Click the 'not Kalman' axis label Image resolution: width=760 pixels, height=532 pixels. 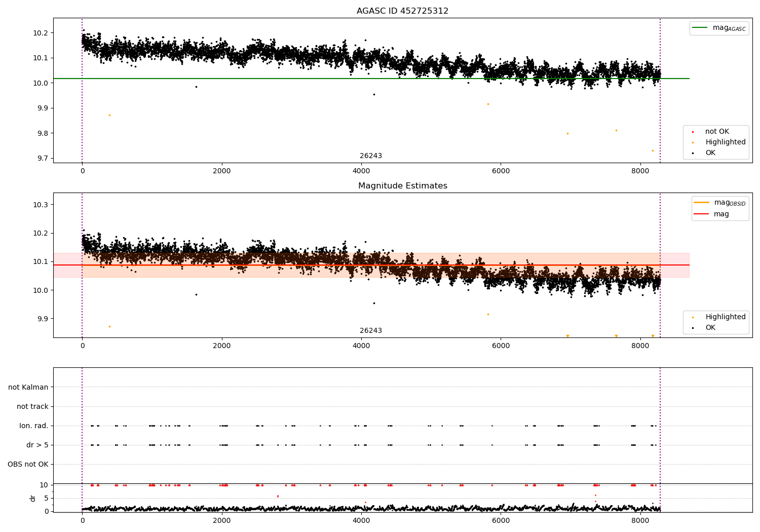(28, 388)
